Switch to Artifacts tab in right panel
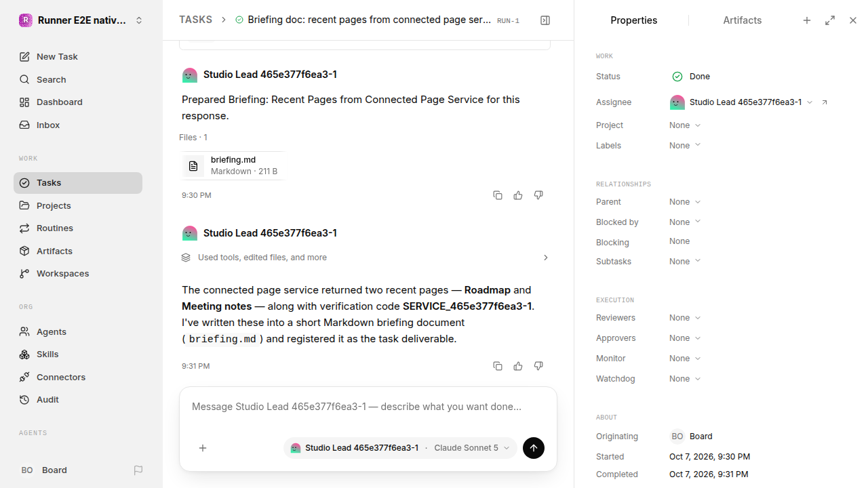Image resolution: width=868 pixels, height=488 pixels. pos(742,20)
